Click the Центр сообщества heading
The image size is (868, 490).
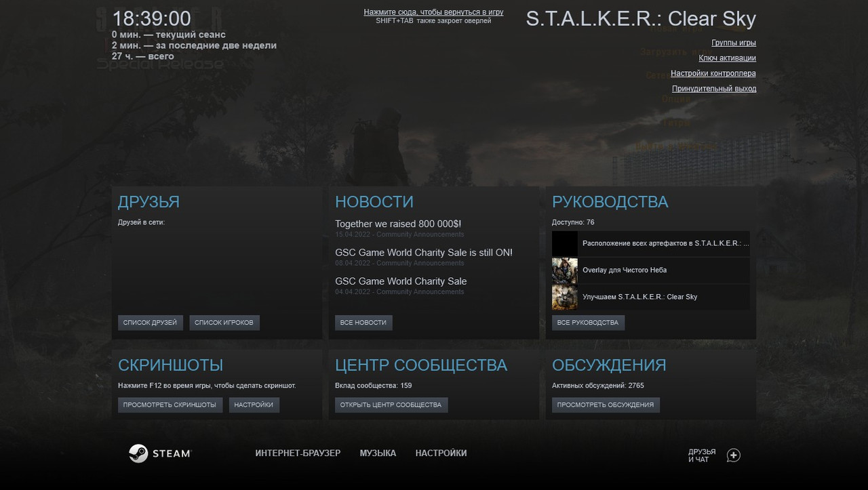point(421,365)
